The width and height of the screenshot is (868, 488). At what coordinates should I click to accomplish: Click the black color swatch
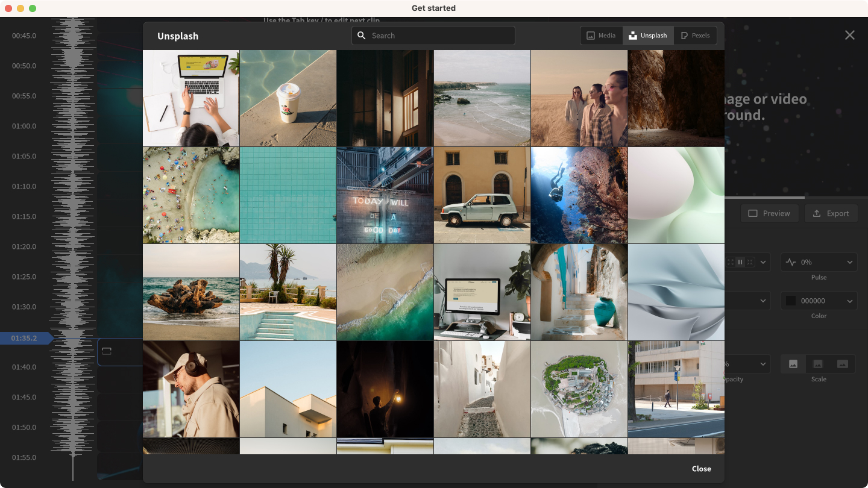791,301
